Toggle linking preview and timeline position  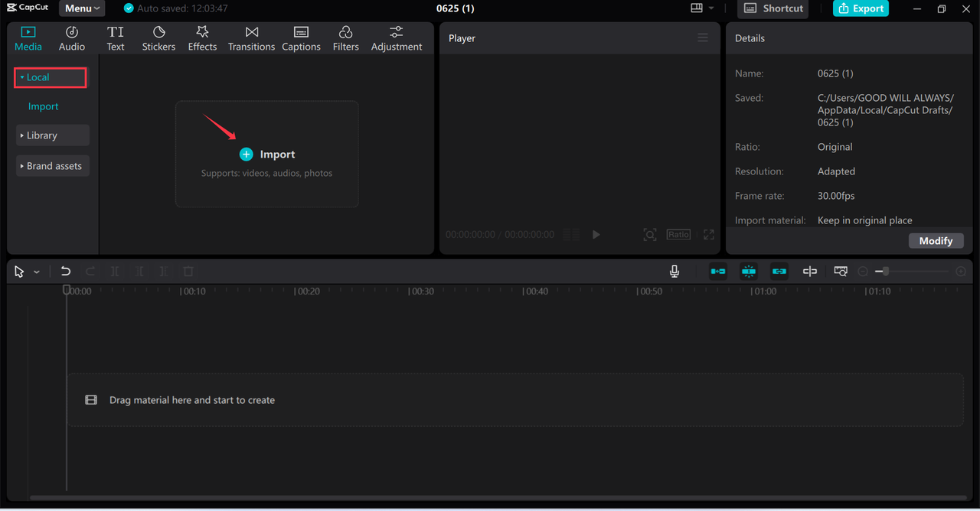779,271
